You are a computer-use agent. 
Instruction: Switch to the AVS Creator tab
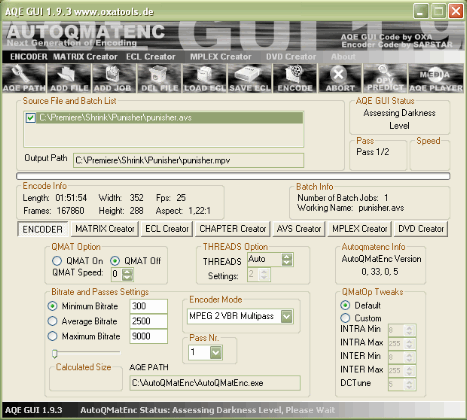coord(299,229)
